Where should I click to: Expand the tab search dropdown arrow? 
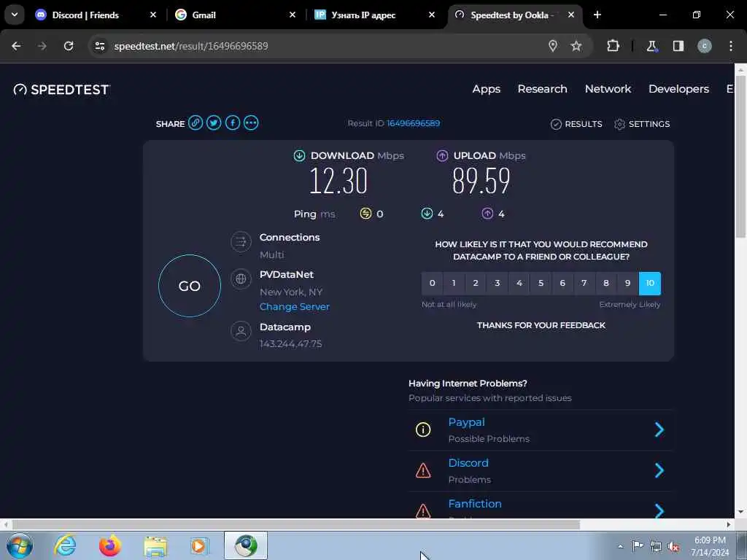(x=15, y=15)
